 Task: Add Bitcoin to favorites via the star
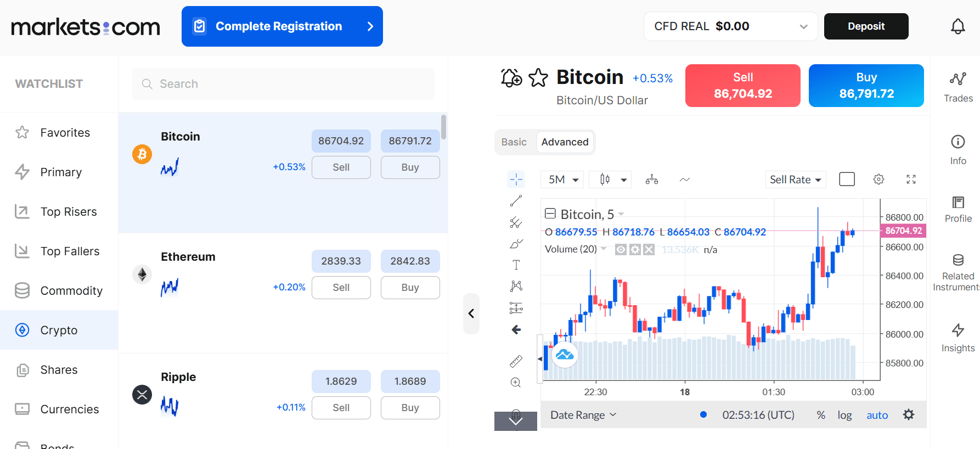tap(539, 77)
